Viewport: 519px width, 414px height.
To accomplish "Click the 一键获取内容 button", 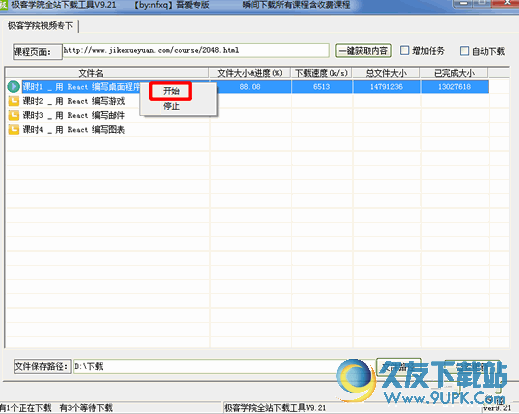I will (363, 51).
